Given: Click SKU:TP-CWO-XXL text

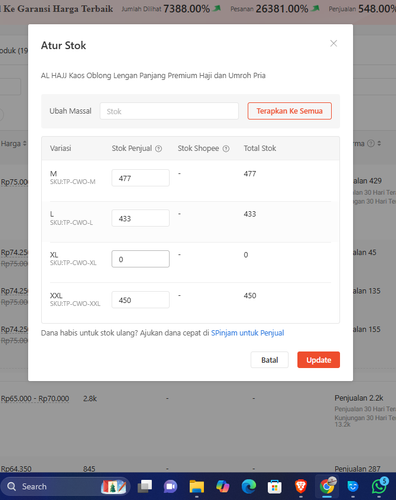Looking at the screenshot, I should click(x=75, y=304).
